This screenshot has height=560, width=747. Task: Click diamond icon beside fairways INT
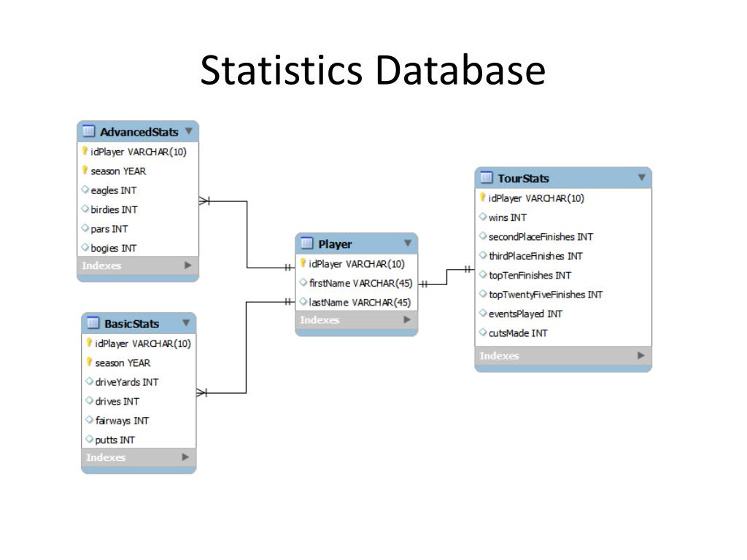89,420
